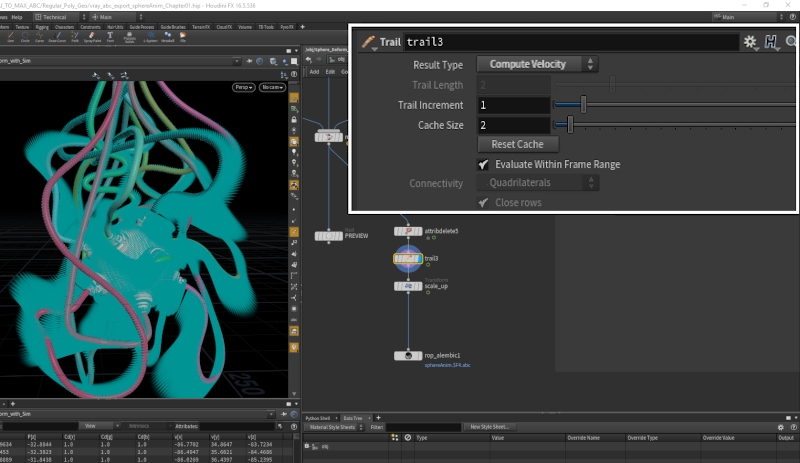Image resolution: width=800 pixels, height=463 pixels.
Task: Click the Trail Increment slider
Action: (583, 105)
